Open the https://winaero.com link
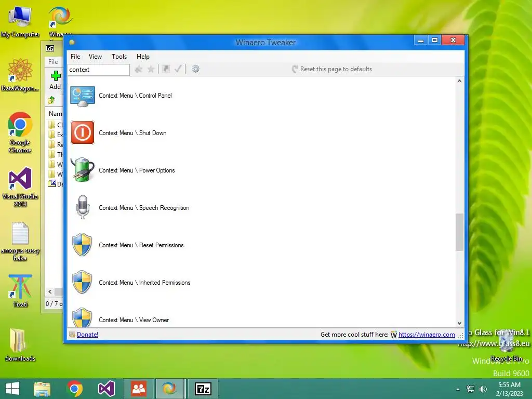 [x=427, y=335]
